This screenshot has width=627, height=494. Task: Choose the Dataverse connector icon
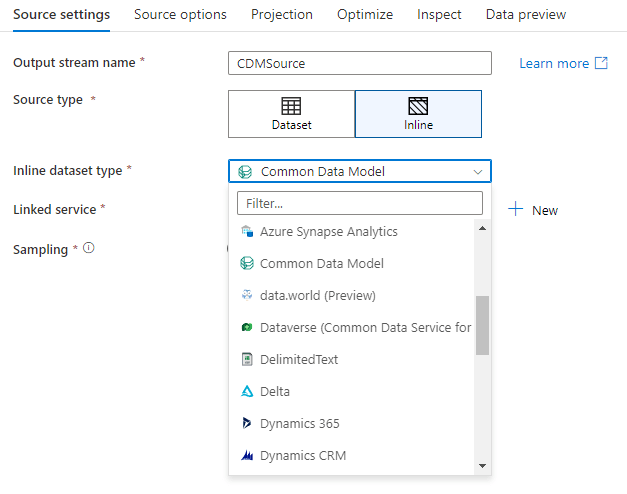(247, 328)
